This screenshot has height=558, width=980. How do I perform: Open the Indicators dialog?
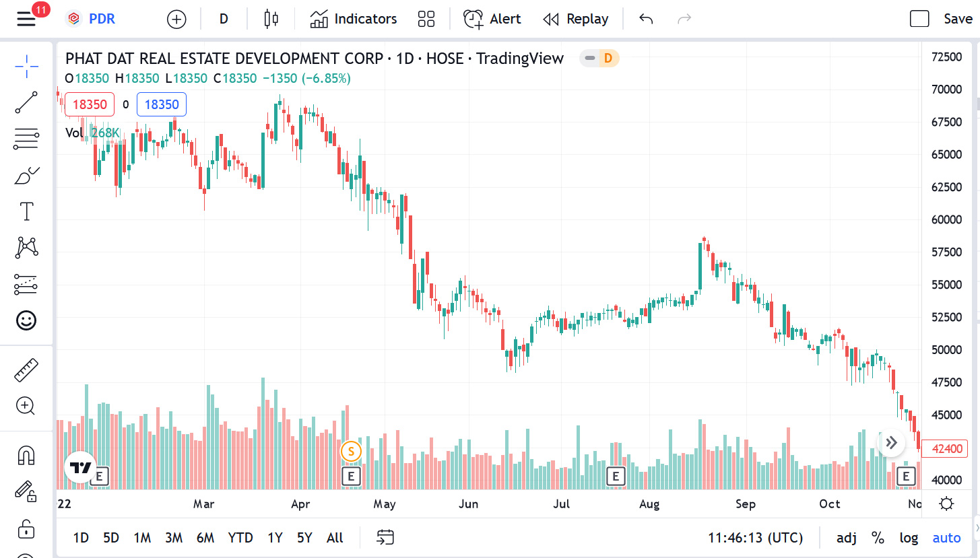coord(354,19)
